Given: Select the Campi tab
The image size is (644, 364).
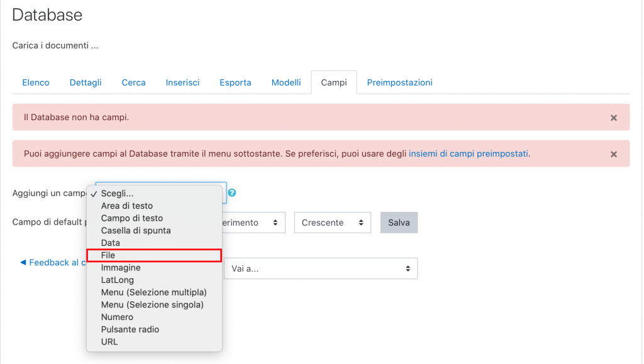Looking at the screenshot, I should 334,82.
